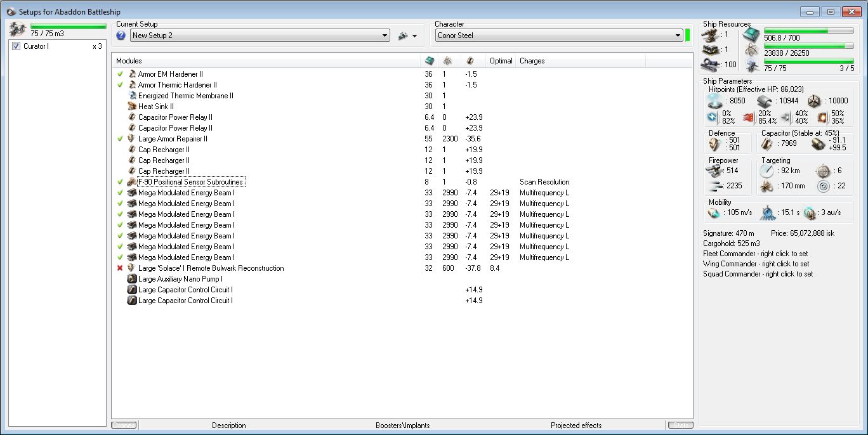This screenshot has width=868, height=435.
Task: Click the EM resistance icon
Action: point(713,117)
